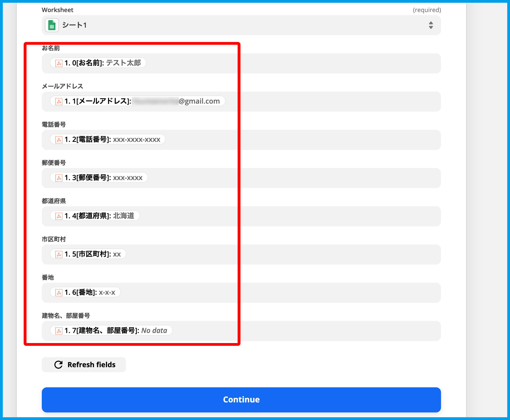
Task: Click the Google Sheets icon beside シート1
Action: coord(52,25)
